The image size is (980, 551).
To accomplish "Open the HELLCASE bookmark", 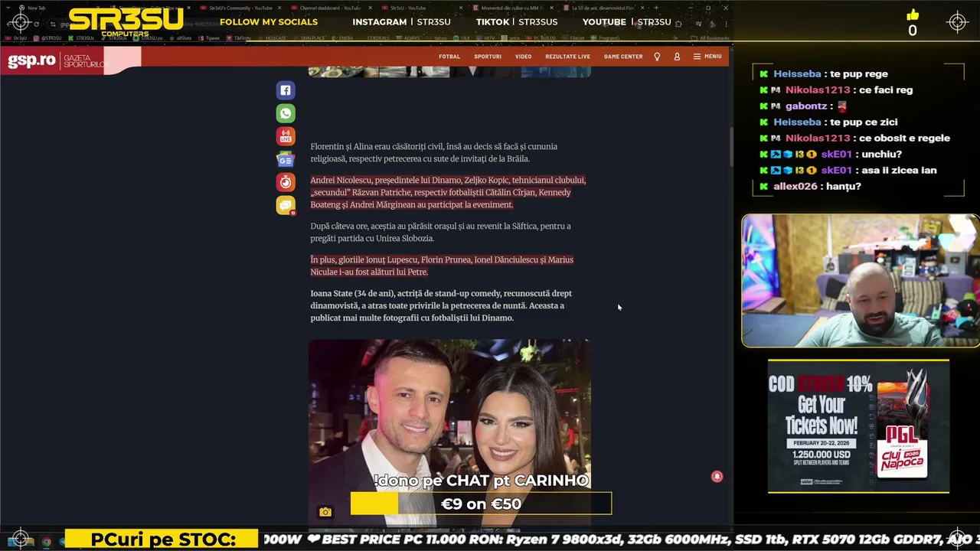I will [273, 37].
